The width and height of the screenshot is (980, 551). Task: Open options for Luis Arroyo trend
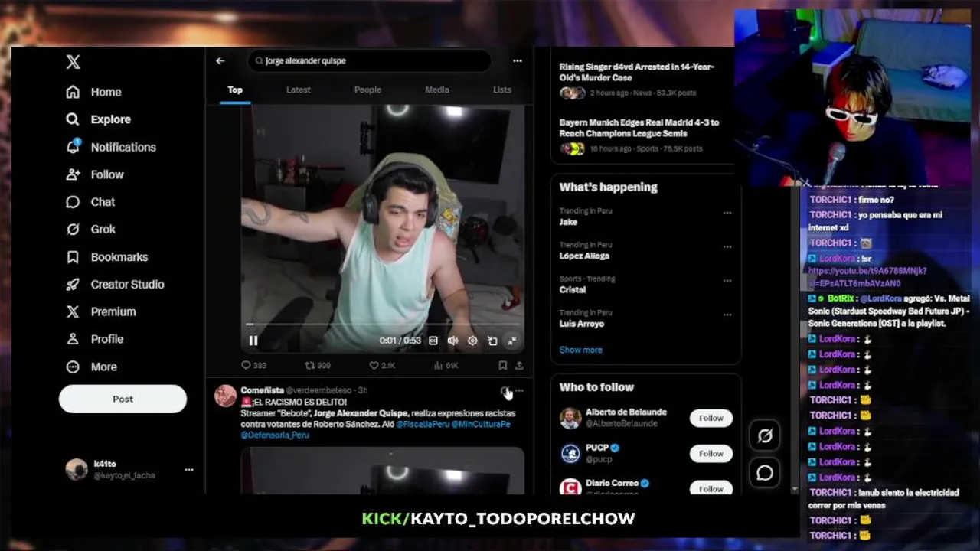coord(727,315)
